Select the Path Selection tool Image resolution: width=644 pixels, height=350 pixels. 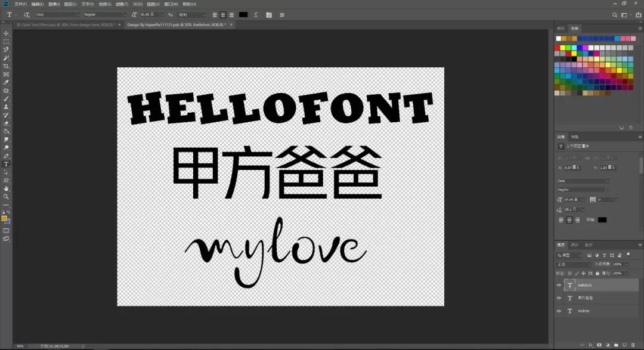6,172
